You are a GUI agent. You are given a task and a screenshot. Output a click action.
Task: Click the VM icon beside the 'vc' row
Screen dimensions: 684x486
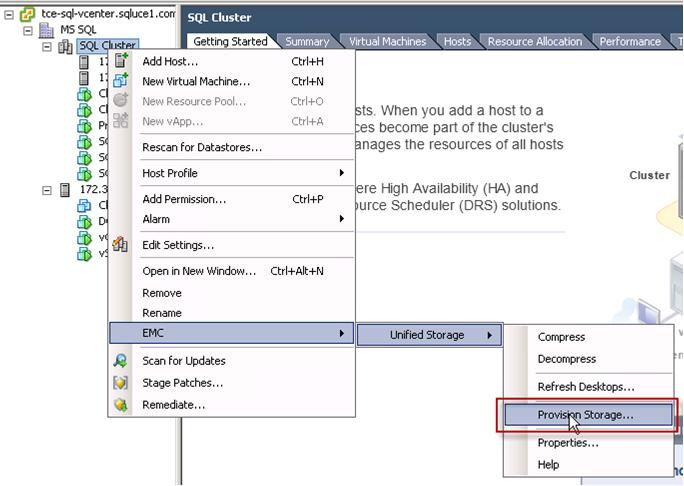pyautogui.click(x=84, y=238)
